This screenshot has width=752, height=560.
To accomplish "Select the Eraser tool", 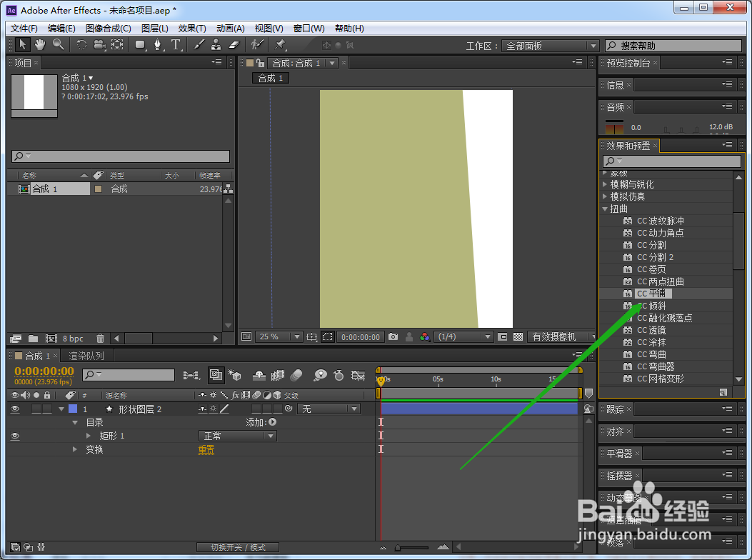I will pos(234,45).
